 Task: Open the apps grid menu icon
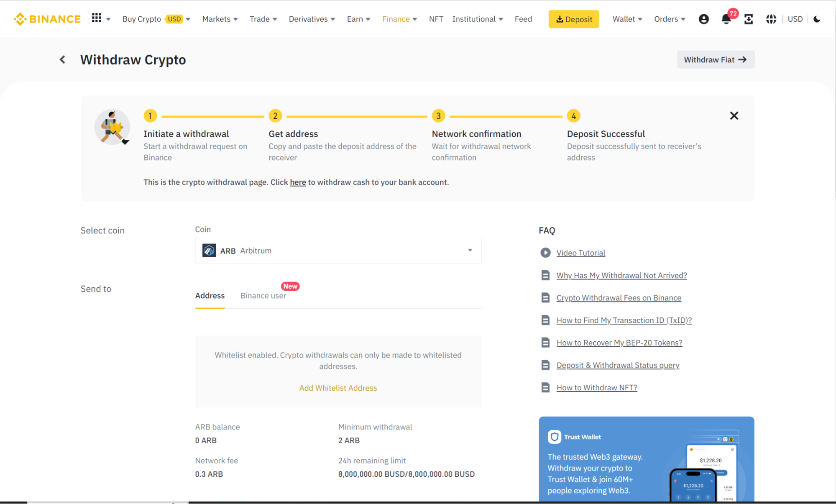97,18
